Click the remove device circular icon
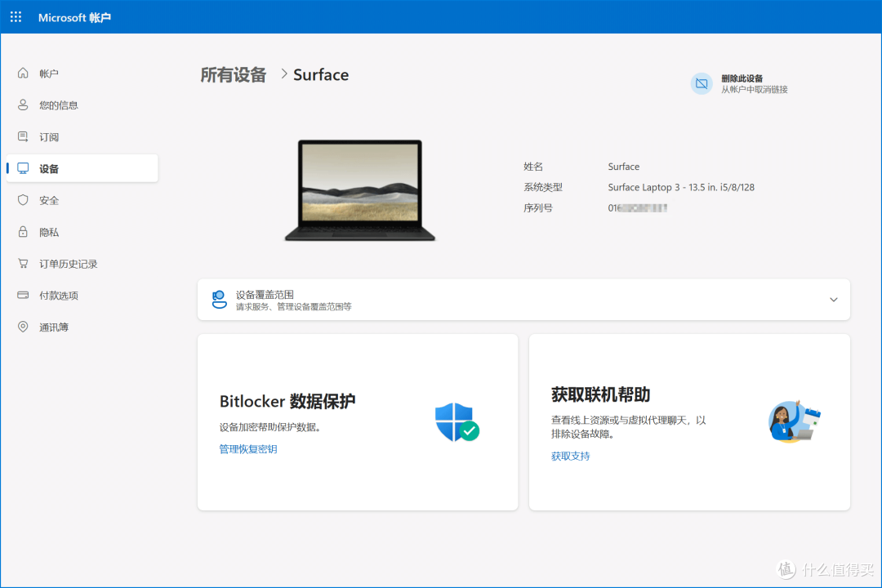882x588 pixels. coord(702,84)
